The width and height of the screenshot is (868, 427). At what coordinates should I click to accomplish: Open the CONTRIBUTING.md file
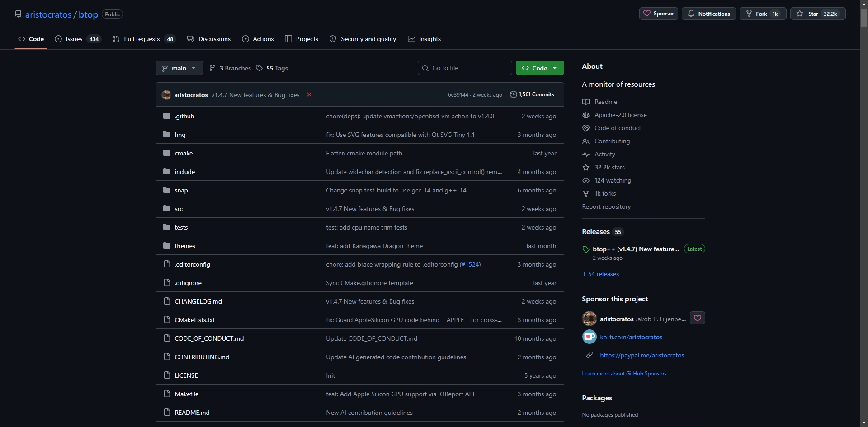click(202, 357)
